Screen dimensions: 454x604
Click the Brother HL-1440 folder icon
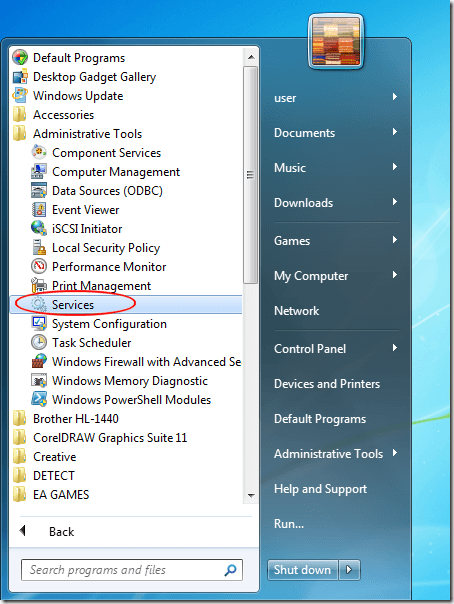click(20, 418)
